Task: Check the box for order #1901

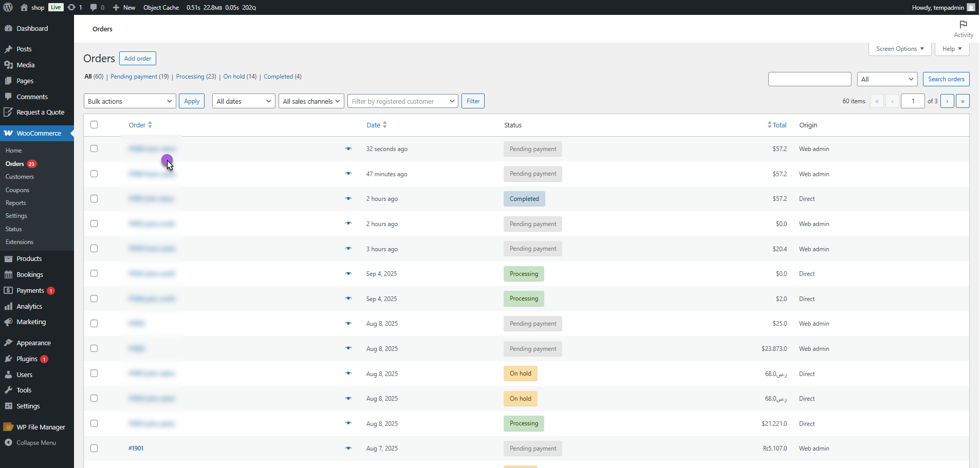Action: coord(94,448)
